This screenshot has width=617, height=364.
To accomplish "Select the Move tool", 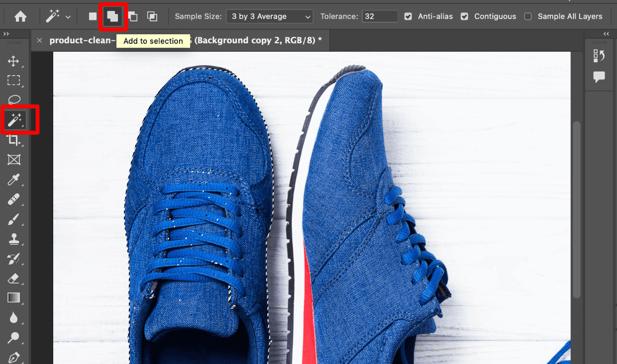I will click(x=14, y=61).
